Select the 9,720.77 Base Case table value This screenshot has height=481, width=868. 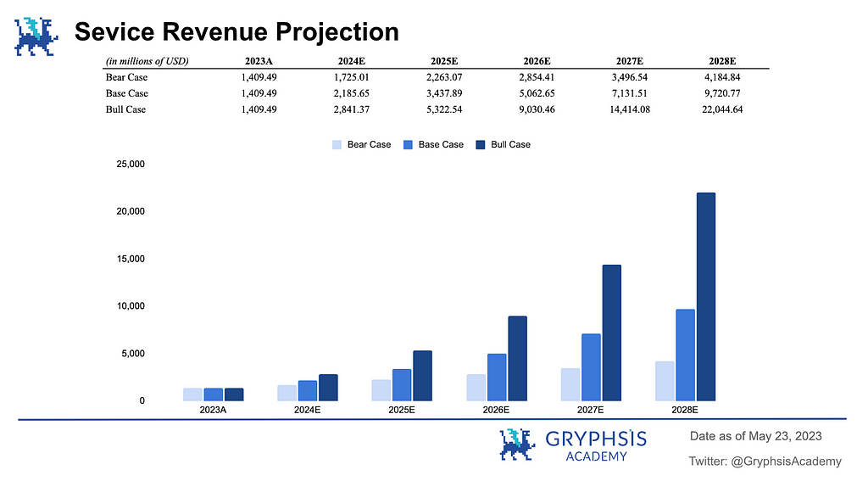722,93
